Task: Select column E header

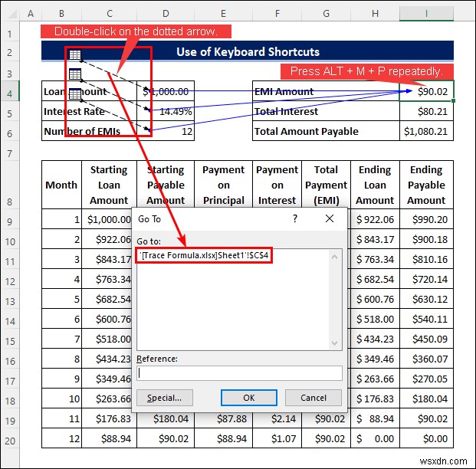Action: 223,13
